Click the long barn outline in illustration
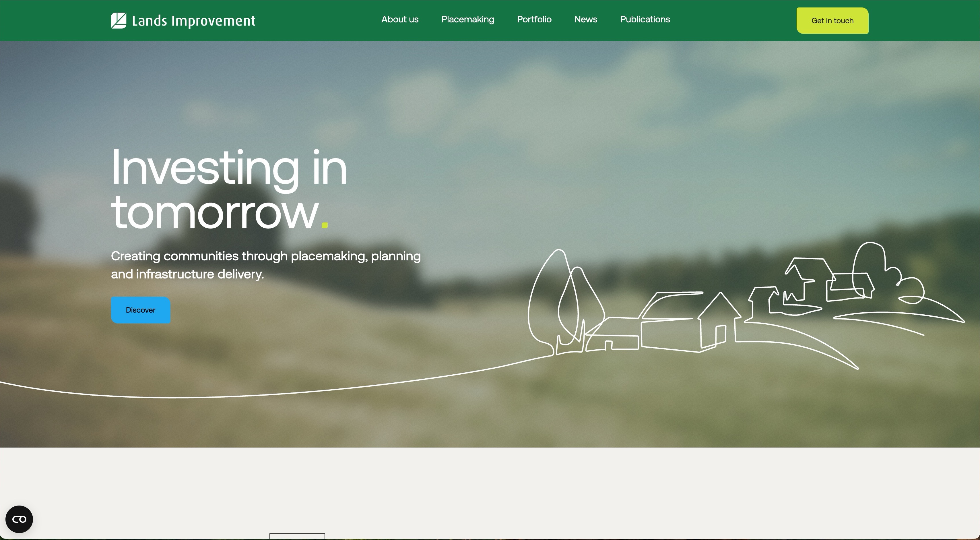980x540 pixels. tap(669, 333)
